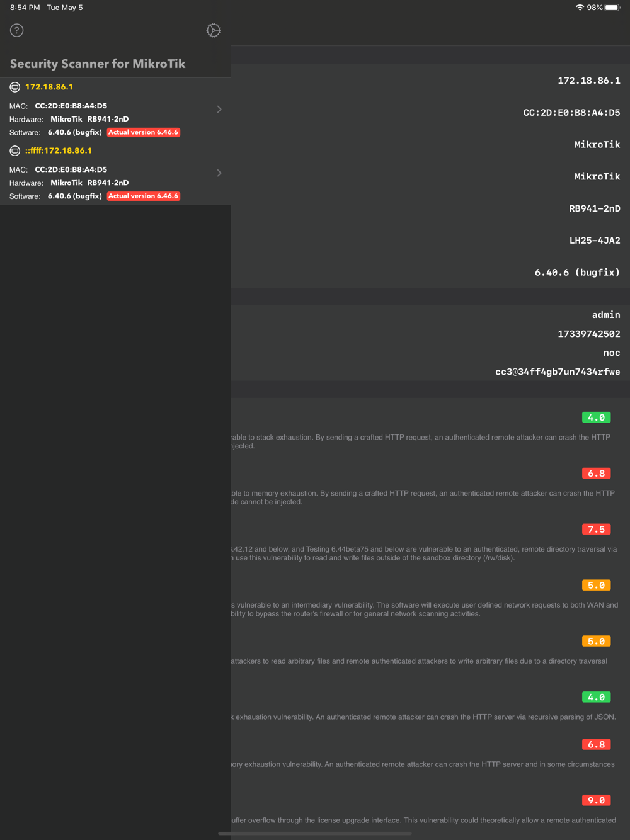Tap red 6.8 score for memory exhaustion HTTP request entry
Image resolution: width=630 pixels, height=840 pixels.
click(x=596, y=474)
